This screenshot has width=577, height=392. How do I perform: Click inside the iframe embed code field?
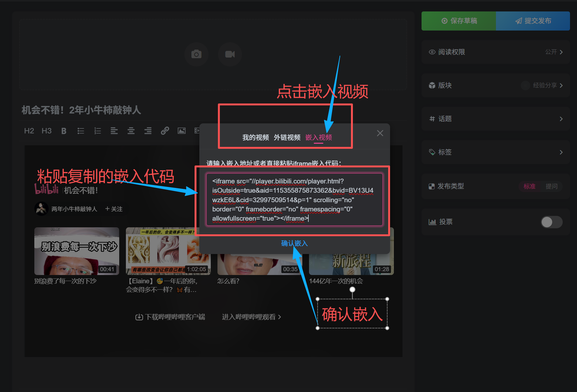[294, 200]
